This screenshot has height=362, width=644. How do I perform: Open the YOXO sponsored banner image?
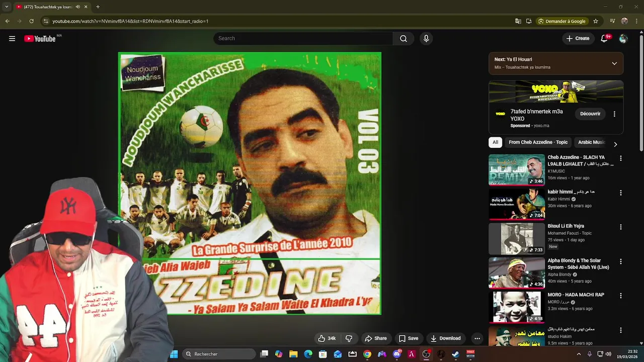[556, 92]
